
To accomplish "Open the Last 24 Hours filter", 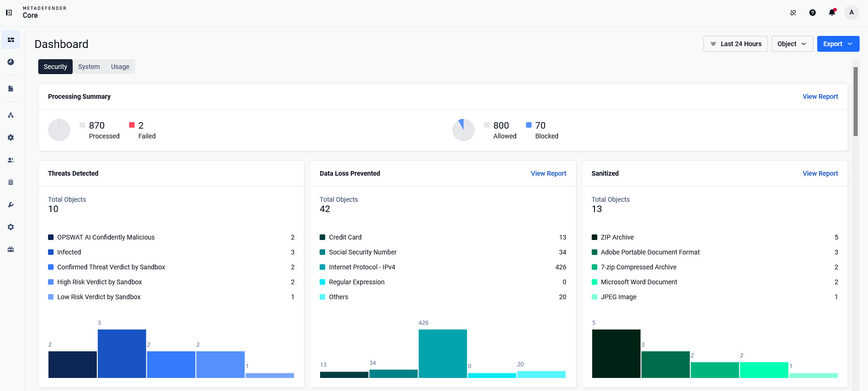I will pos(736,44).
